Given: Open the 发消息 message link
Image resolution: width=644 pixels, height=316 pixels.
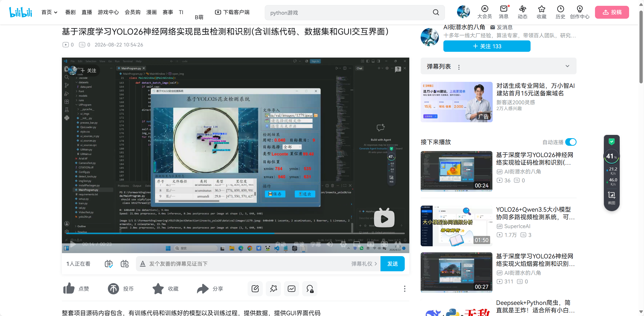Looking at the screenshot, I should pos(501,27).
